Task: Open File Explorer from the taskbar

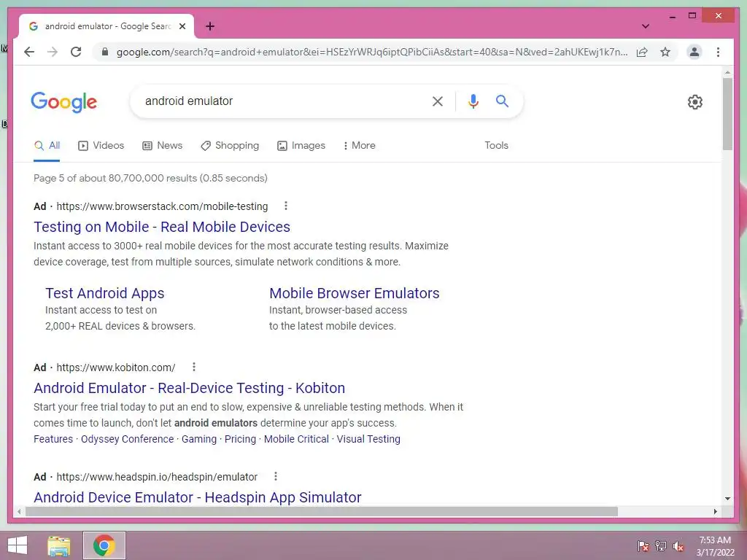Action: tap(59, 545)
